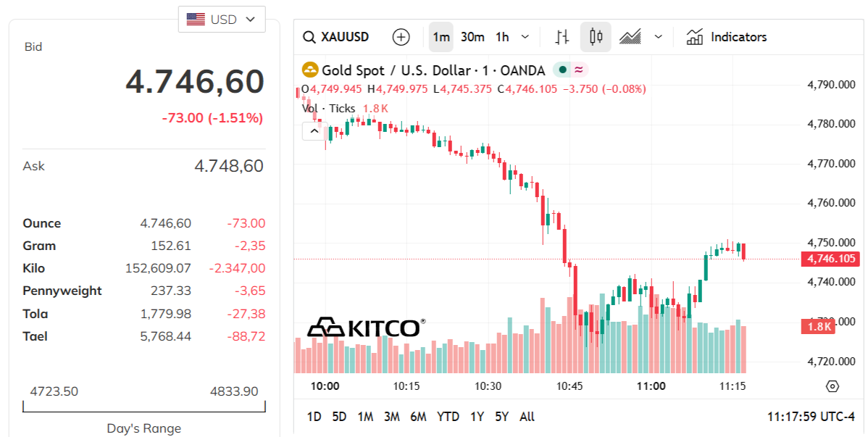868x437 pixels.
Task: Select the YTD range tab
Action: [x=448, y=417]
